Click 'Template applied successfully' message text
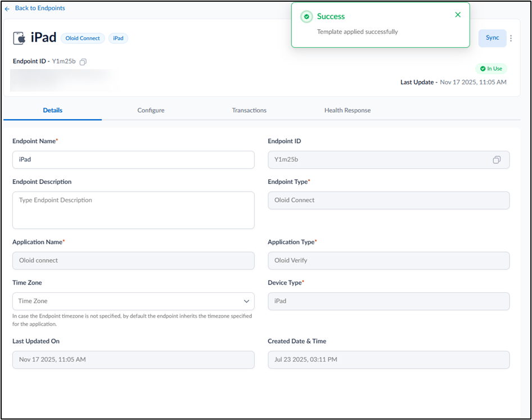The width and height of the screenshot is (532, 420). (357, 32)
